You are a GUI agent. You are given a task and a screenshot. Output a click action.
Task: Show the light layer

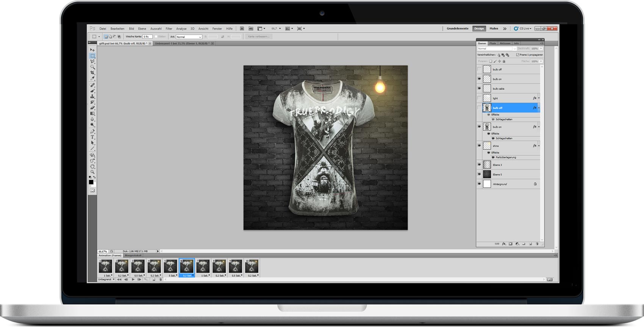point(479,98)
